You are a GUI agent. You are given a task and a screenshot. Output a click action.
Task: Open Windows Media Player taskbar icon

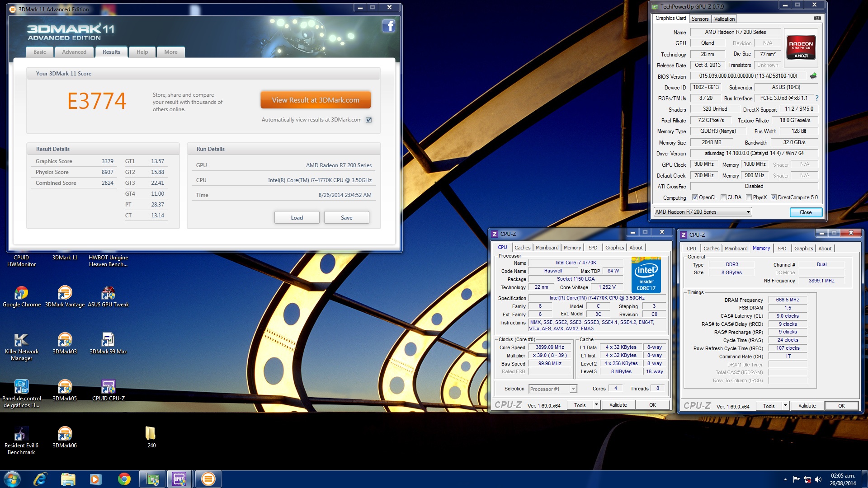96,479
